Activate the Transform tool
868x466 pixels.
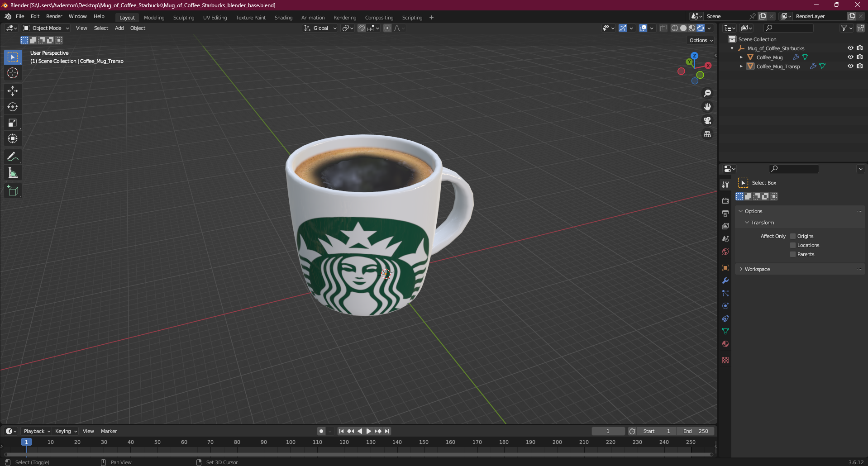pyautogui.click(x=13, y=138)
